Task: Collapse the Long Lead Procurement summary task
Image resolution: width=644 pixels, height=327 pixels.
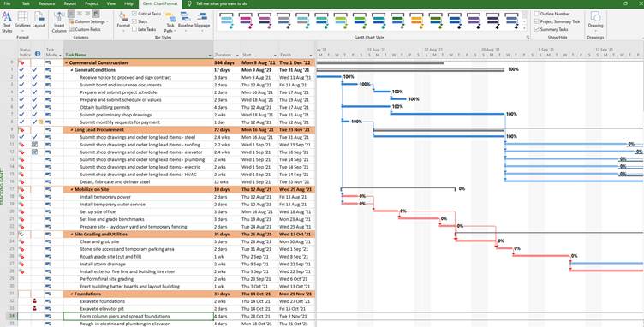Action: (72, 129)
